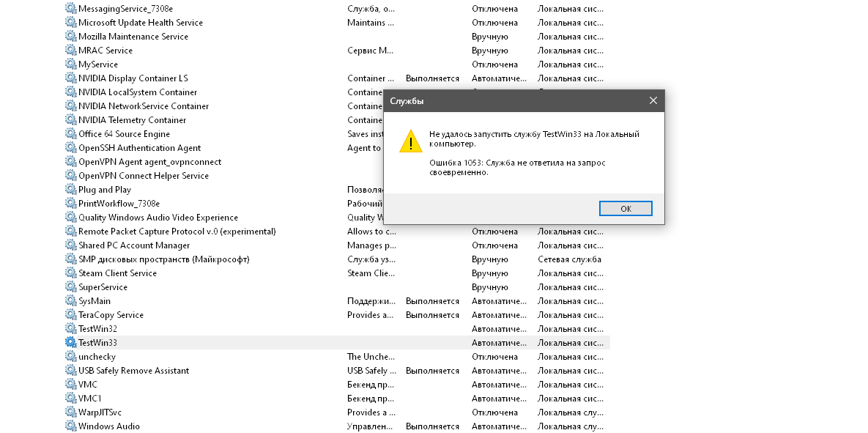The image size is (868, 433).
Task: Click gear icon of SuperService
Action: (x=70, y=286)
